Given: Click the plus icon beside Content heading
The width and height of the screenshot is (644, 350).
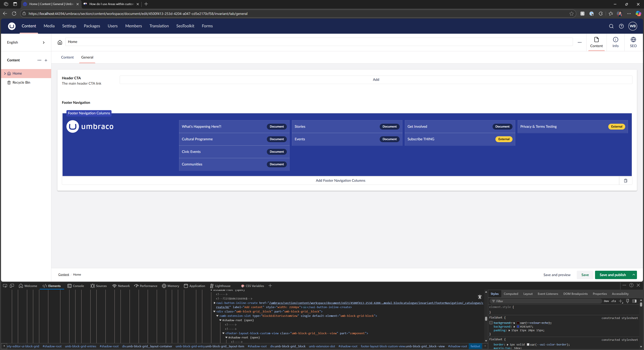Looking at the screenshot, I should [46, 60].
